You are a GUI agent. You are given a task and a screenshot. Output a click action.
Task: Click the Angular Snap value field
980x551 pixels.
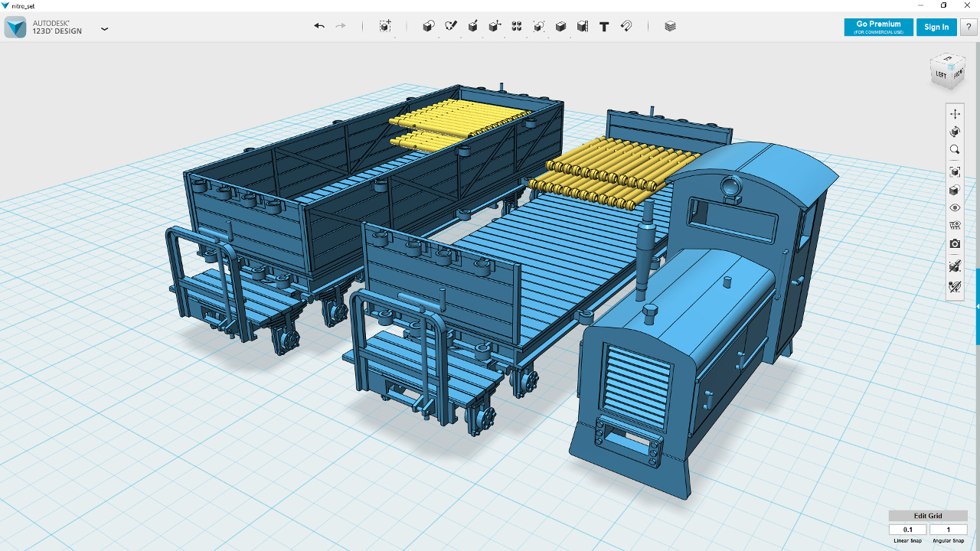coord(949,530)
